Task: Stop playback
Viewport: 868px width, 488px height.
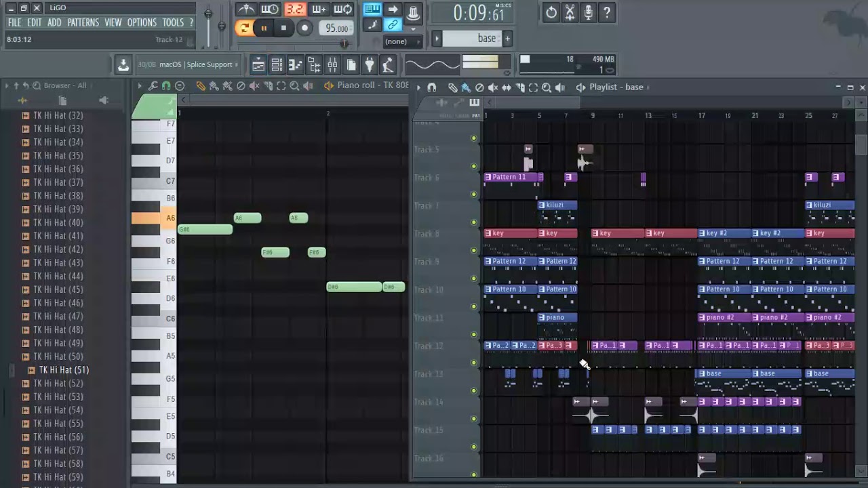Action: [283, 28]
